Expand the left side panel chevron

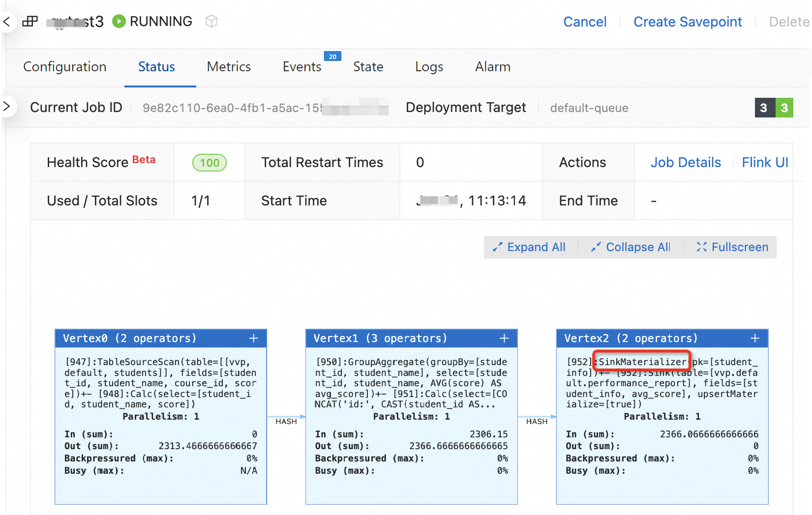[x=7, y=106]
